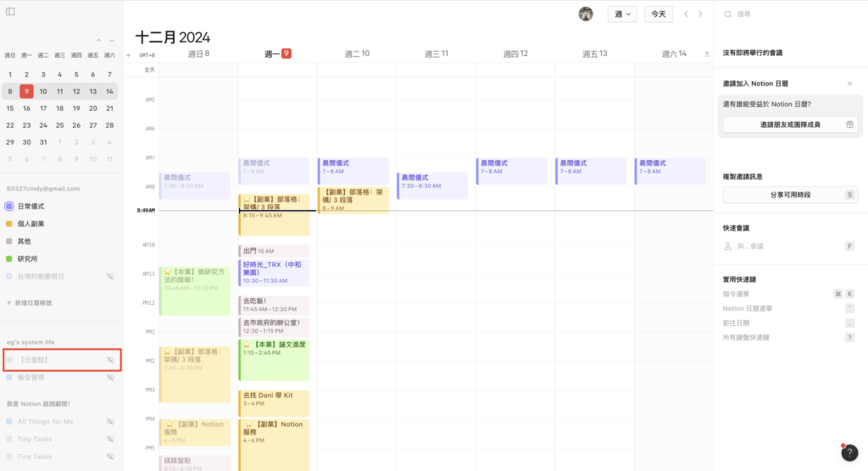This screenshot has height=471, width=868.
Task: Click the plus icon beside GMT+8
Action: pyautogui.click(x=129, y=54)
